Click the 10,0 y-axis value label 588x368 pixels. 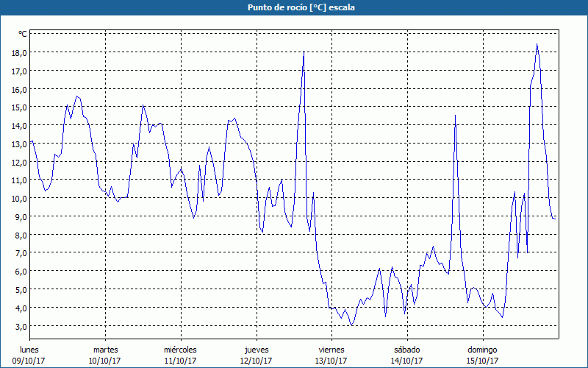click(x=18, y=199)
